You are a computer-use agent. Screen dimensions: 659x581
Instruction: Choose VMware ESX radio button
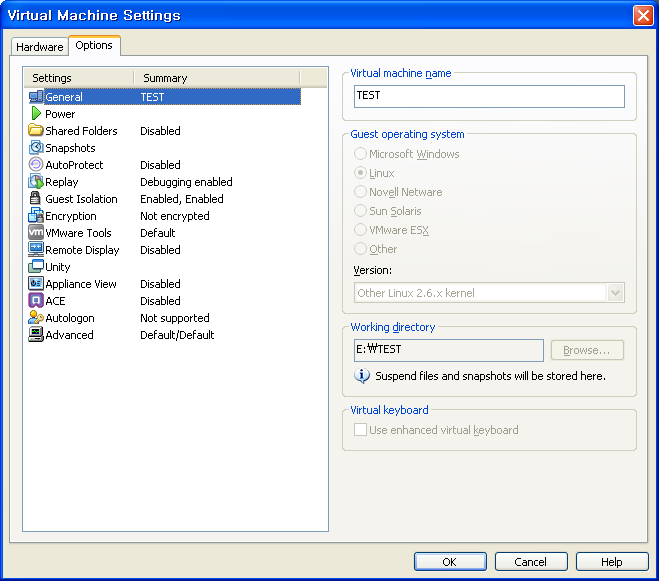click(360, 230)
